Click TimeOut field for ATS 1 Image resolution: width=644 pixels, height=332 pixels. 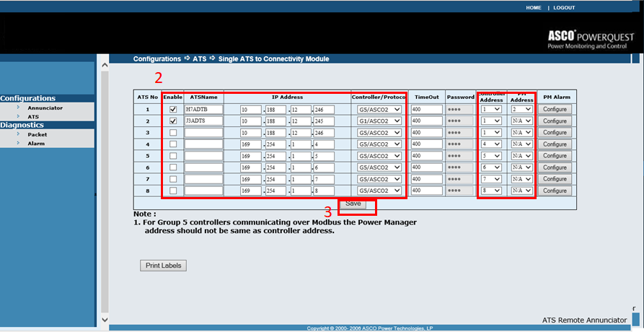coord(427,110)
